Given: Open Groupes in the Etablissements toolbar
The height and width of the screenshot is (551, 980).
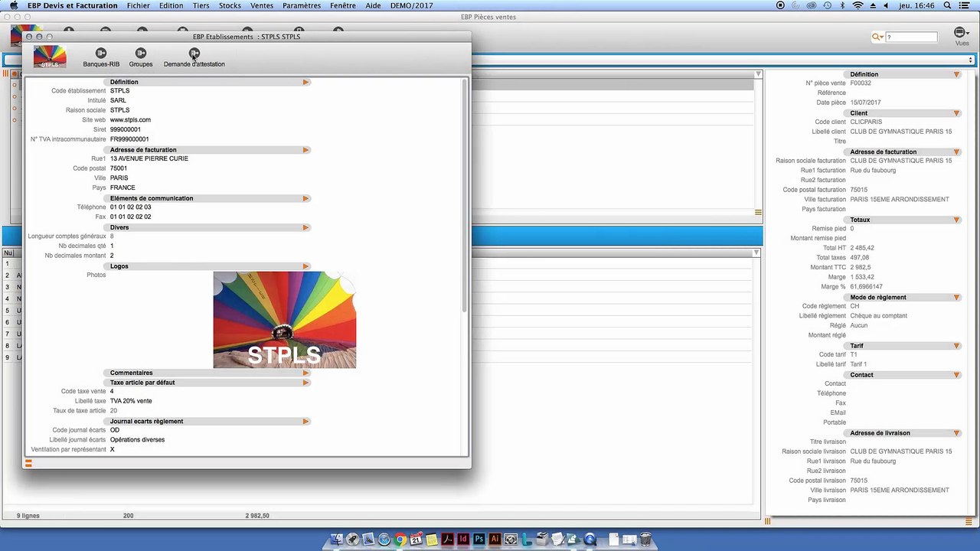Looking at the screenshot, I should [141, 57].
